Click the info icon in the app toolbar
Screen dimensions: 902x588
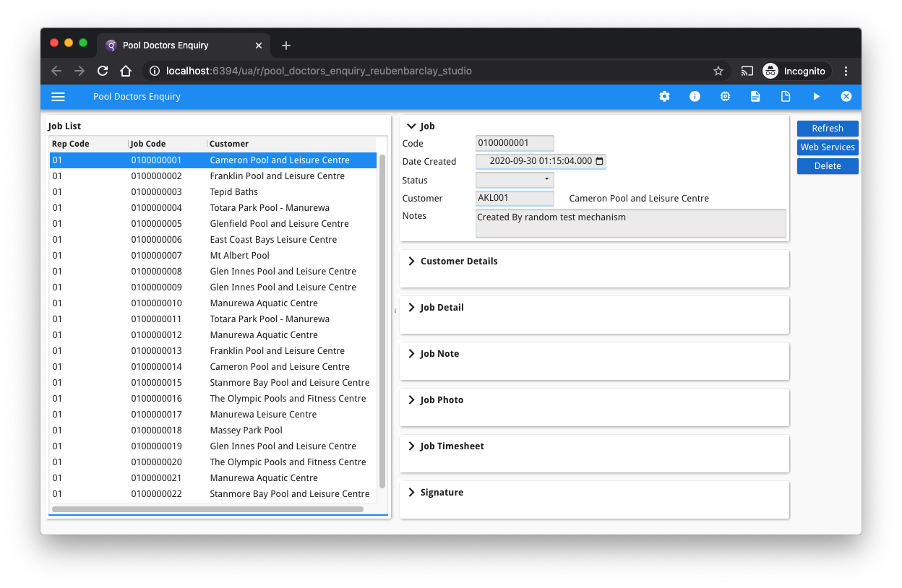[695, 96]
